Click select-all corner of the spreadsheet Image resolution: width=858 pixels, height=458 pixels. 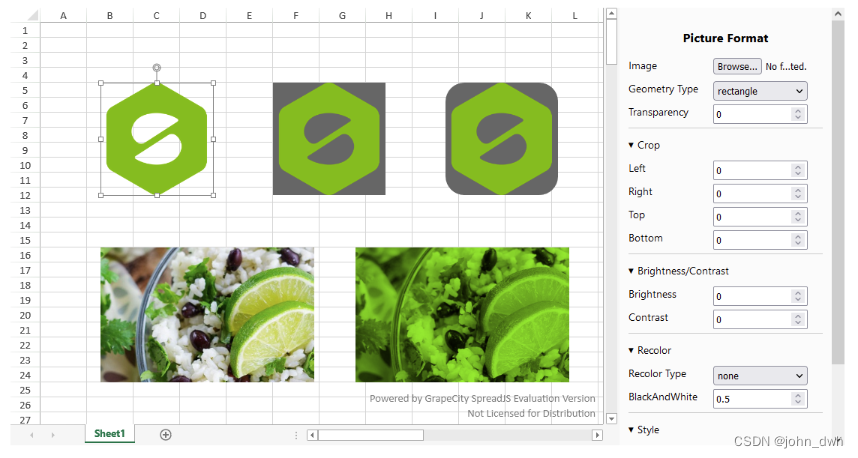click(x=25, y=15)
